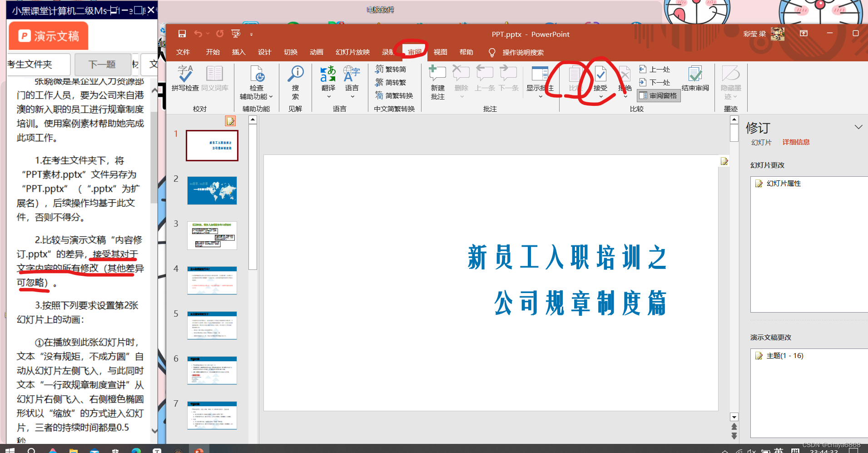Click the revision marker icon on slide

click(x=724, y=161)
